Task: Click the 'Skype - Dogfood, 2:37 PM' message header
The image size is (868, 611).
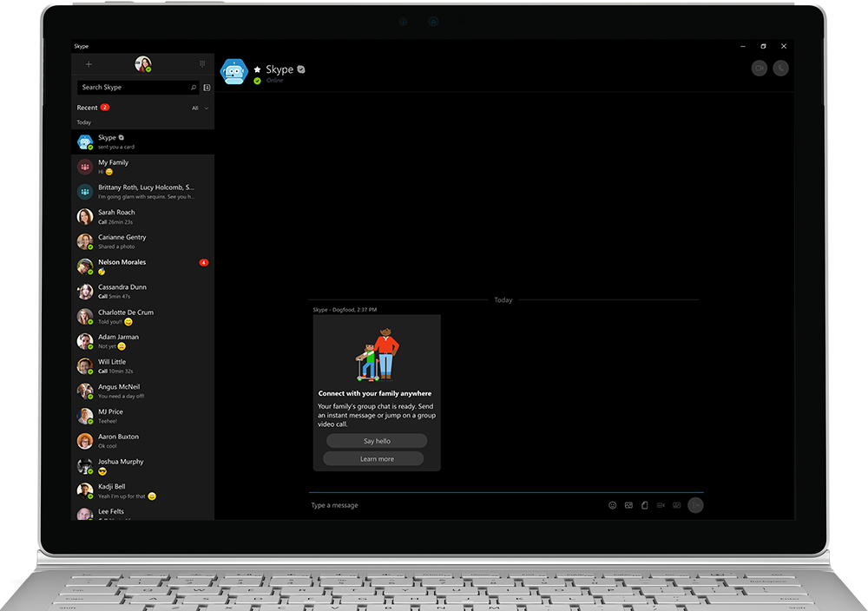Action: (345, 310)
